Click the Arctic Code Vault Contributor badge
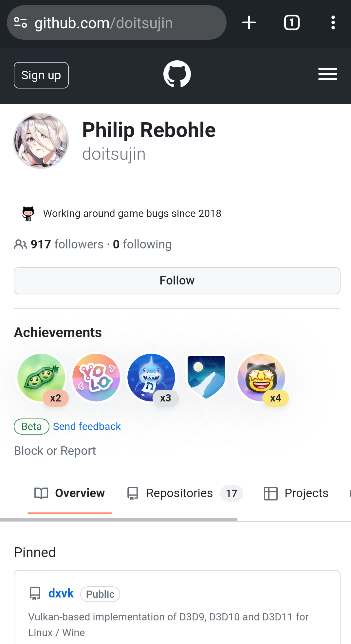351x644 pixels. [206, 378]
